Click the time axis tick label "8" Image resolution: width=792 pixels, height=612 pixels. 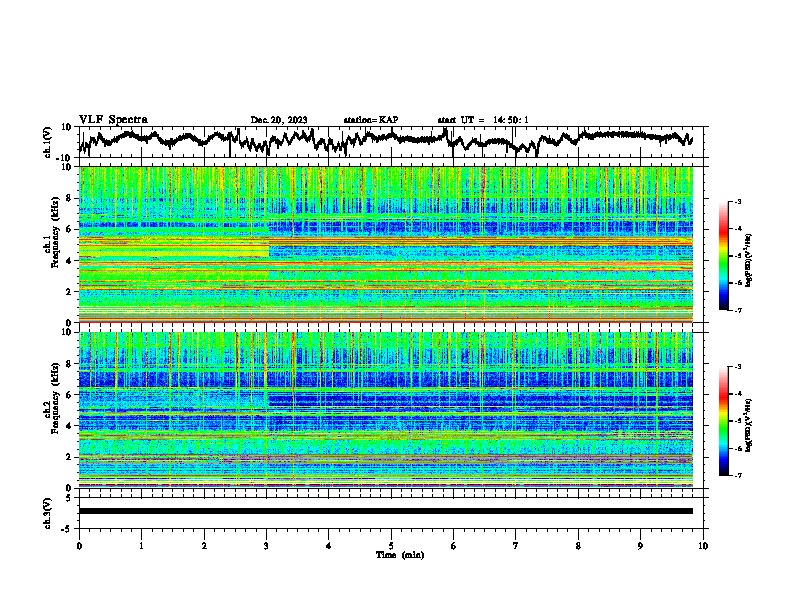click(x=578, y=546)
